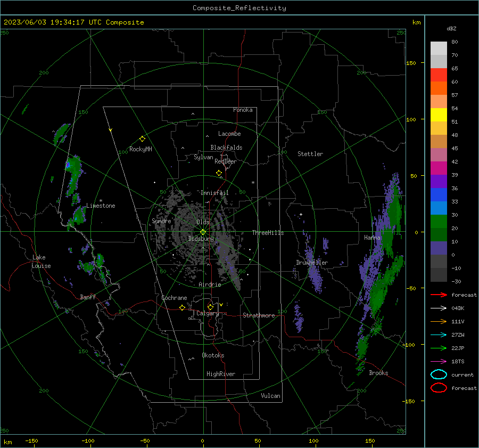The image size is (479, 448).
Task: Click the cyan current ellipse icon
Action: tap(439, 374)
